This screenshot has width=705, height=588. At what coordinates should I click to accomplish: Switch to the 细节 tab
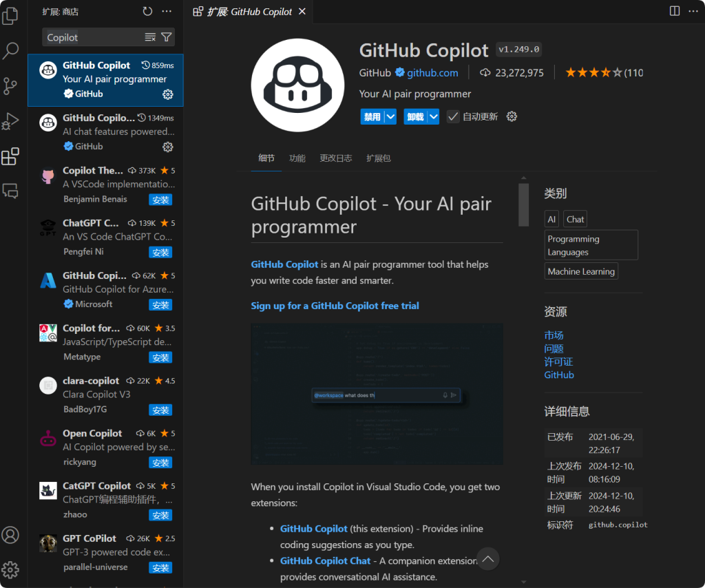pyautogui.click(x=266, y=158)
